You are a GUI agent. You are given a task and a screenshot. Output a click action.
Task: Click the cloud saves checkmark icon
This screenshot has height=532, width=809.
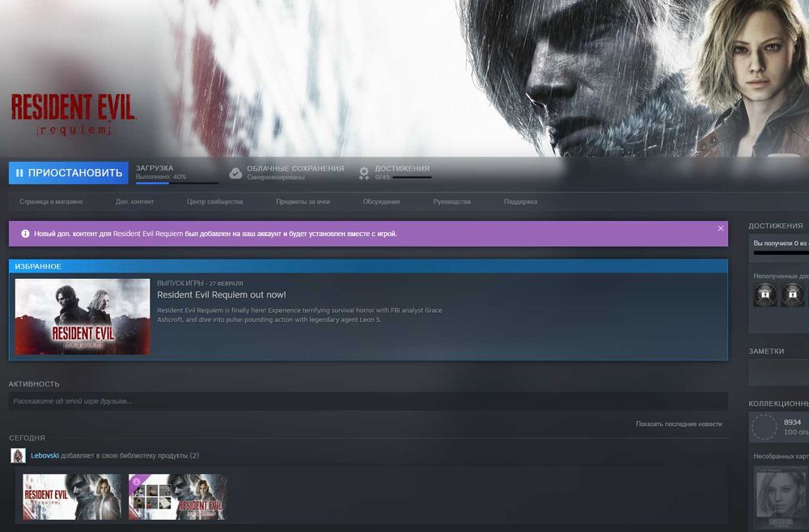tap(235, 173)
